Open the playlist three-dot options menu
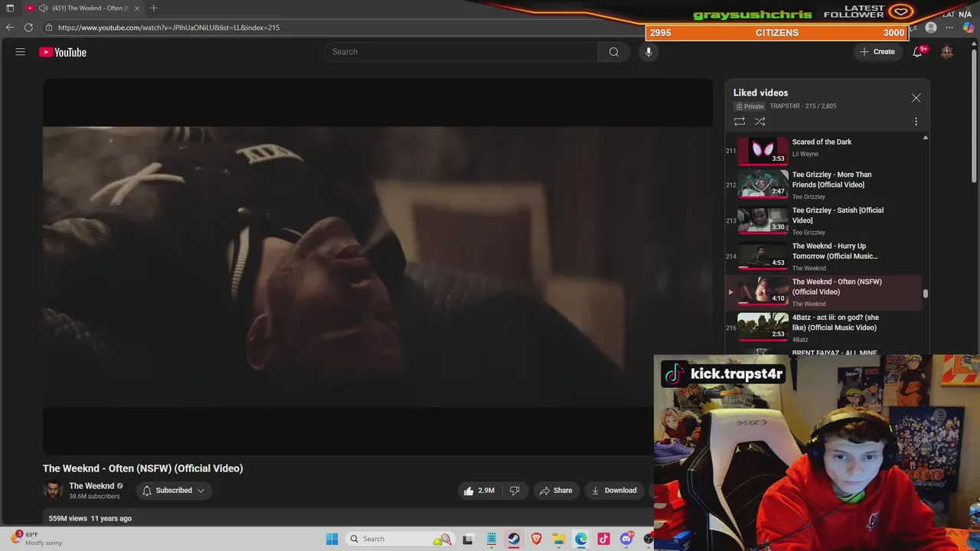Screen dimensions: 980x551 coord(916,122)
